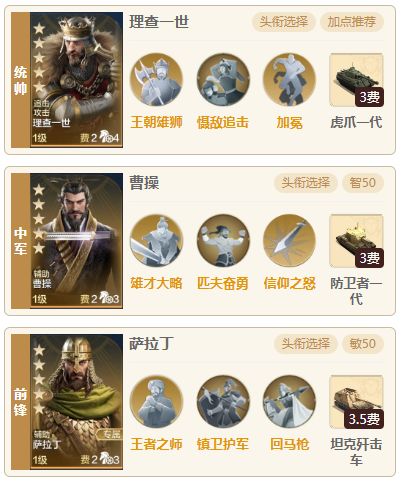Select the 慑敌追击 skill icon
The image size is (404, 485).
click(223, 80)
